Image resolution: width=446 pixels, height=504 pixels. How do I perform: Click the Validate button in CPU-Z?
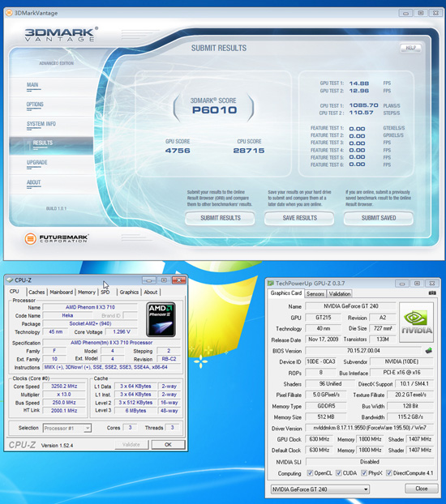coord(131,445)
